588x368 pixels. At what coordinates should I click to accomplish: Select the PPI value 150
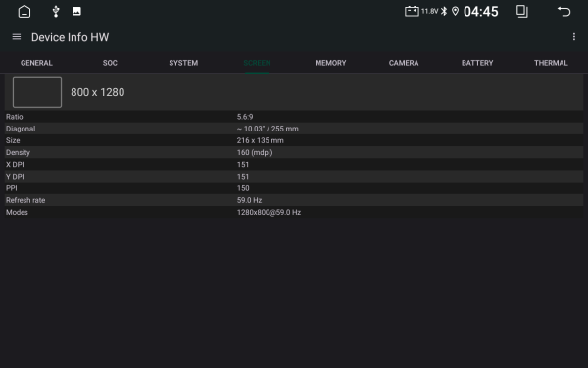pos(243,188)
